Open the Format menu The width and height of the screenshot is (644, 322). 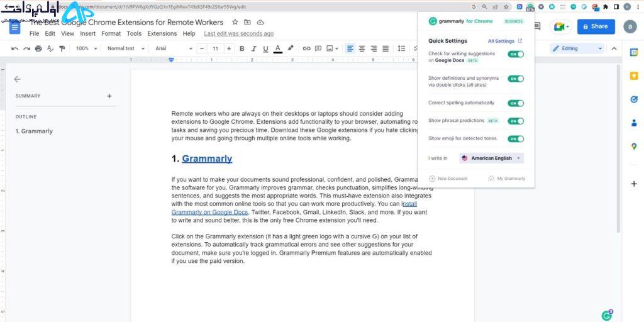(111, 34)
